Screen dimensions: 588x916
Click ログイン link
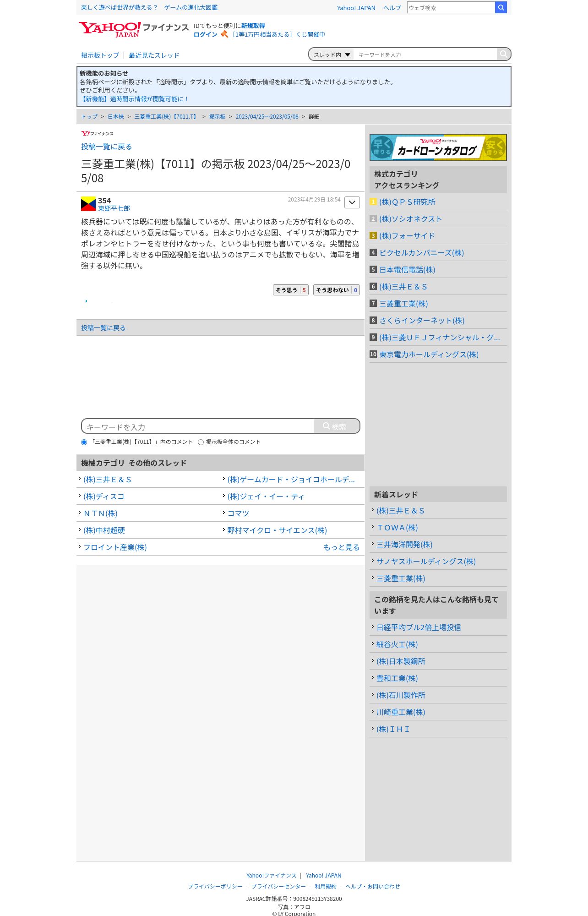tap(206, 34)
